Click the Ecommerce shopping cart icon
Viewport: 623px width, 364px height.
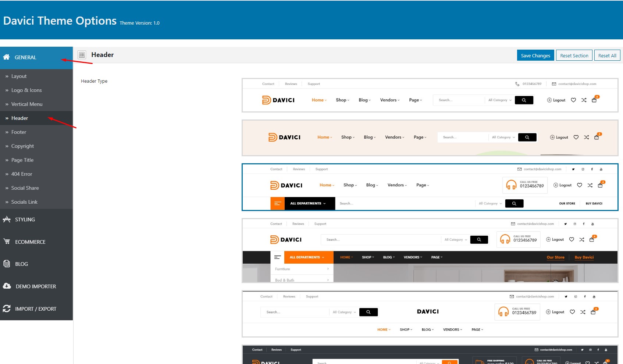tap(7, 242)
